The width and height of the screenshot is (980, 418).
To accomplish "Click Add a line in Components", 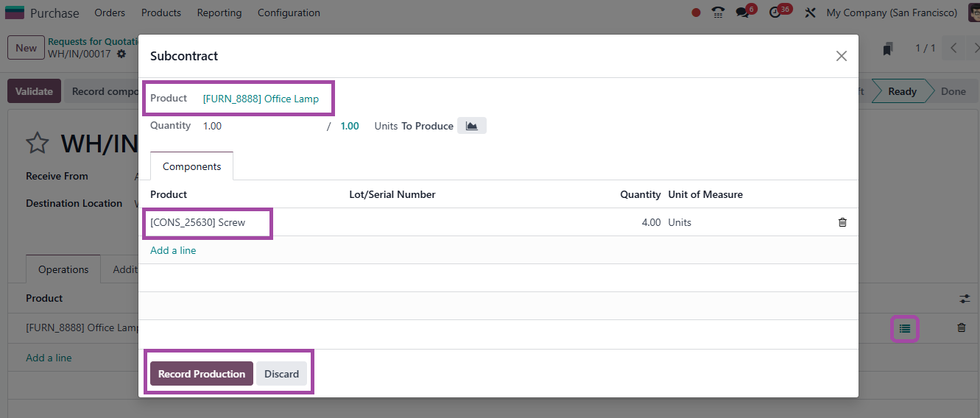I will pyautogui.click(x=173, y=250).
